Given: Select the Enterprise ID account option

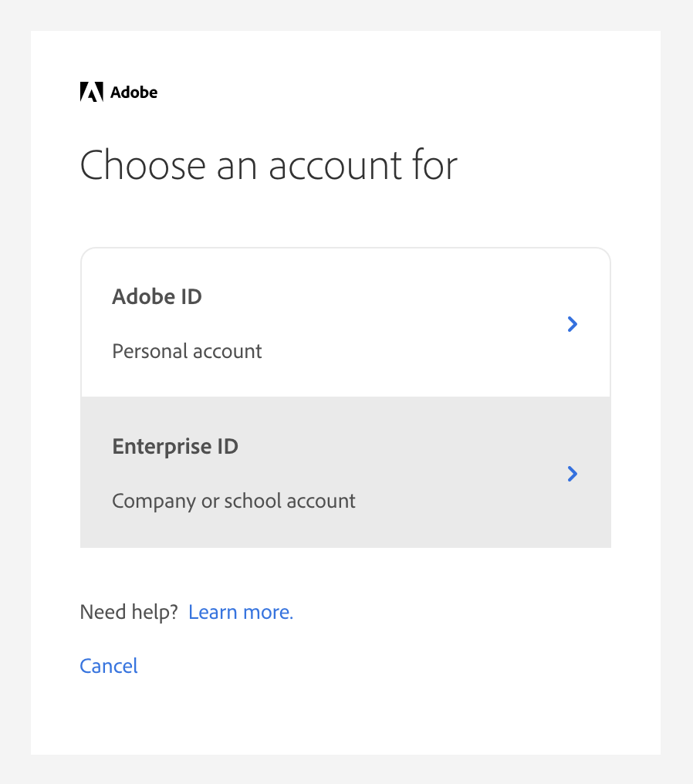Looking at the screenshot, I should pos(345,473).
